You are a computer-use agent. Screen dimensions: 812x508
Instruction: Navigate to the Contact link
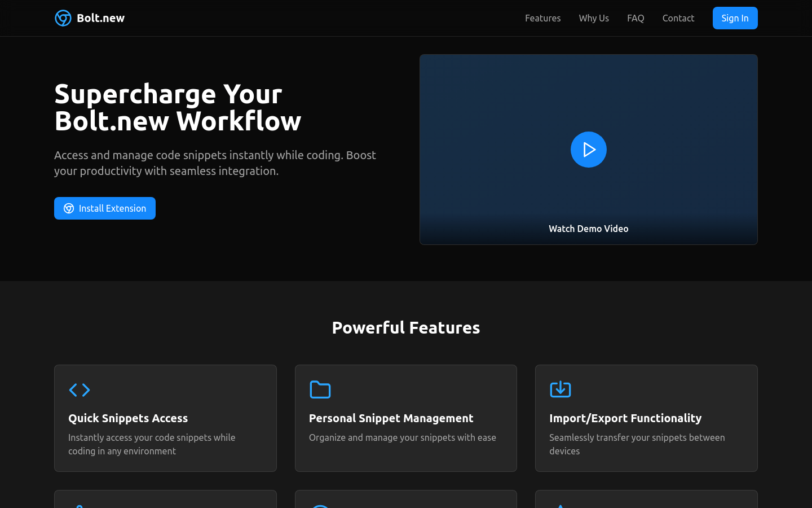pos(678,18)
